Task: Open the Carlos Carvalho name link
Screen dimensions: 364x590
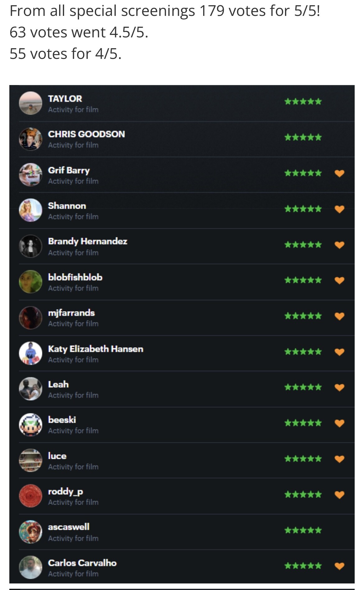Action: pos(82,563)
